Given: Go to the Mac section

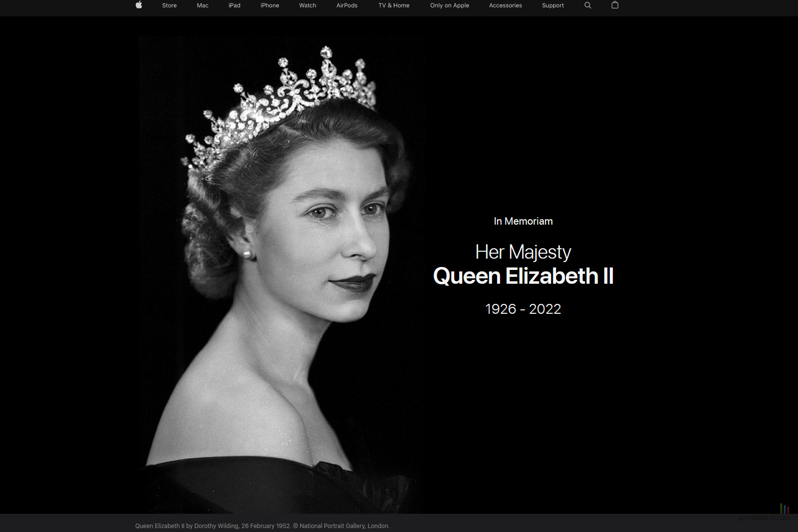Looking at the screenshot, I should coord(202,5).
